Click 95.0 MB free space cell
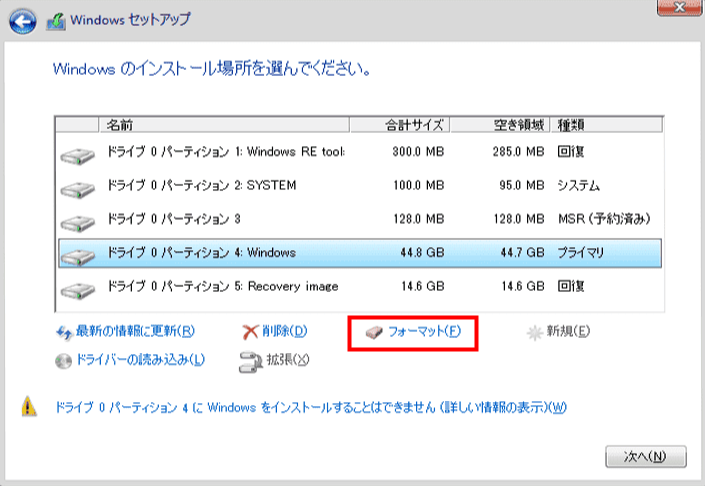 (522, 186)
